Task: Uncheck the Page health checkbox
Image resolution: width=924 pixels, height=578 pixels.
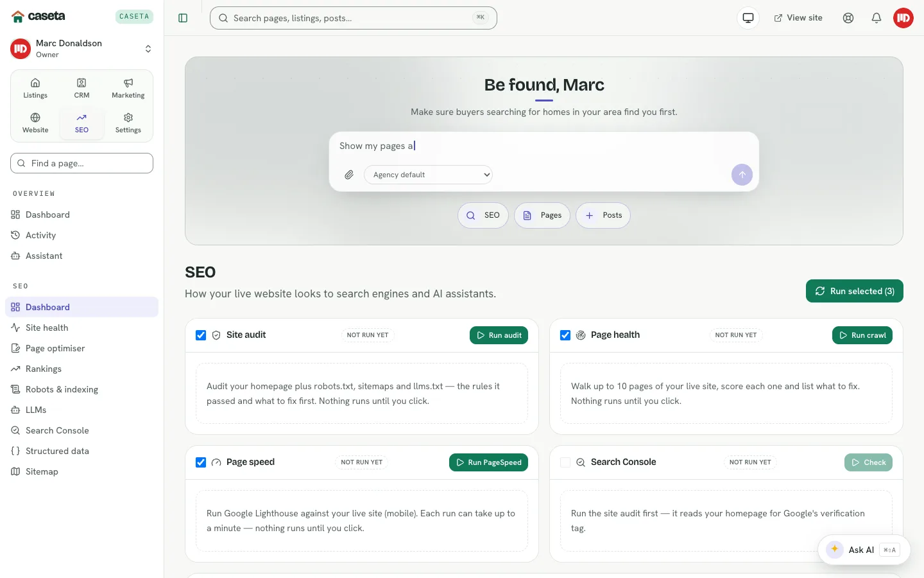Action: pyautogui.click(x=565, y=335)
